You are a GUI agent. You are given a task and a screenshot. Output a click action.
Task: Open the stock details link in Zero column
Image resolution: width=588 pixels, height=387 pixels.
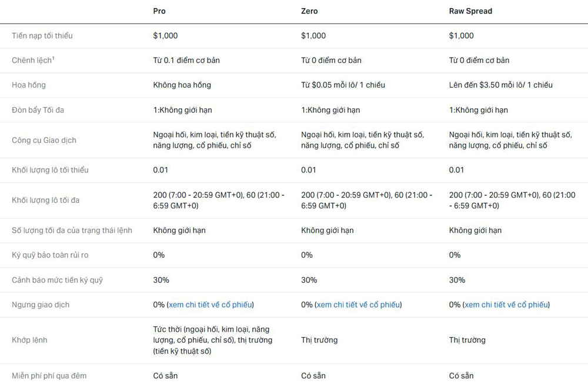coord(358,305)
